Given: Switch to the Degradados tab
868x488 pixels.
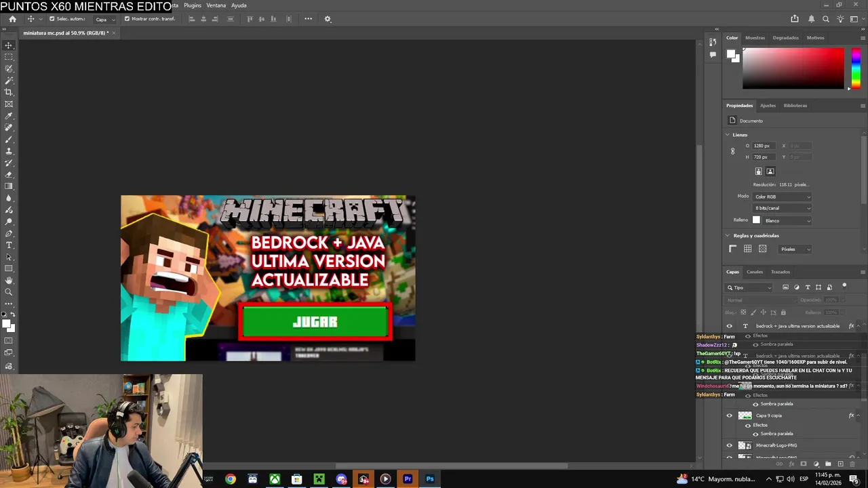Looking at the screenshot, I should pyautogui.click(x=785, y=38).
